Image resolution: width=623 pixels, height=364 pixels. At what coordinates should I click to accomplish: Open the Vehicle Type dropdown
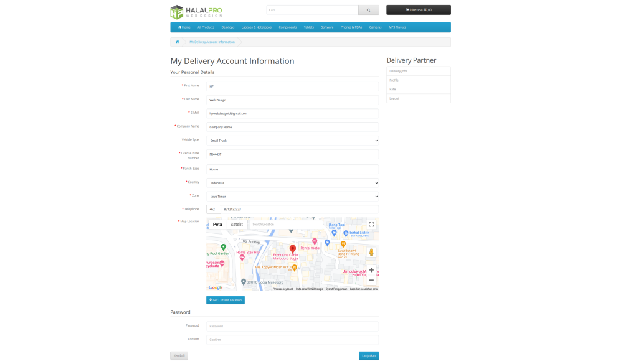click(292, 141)
